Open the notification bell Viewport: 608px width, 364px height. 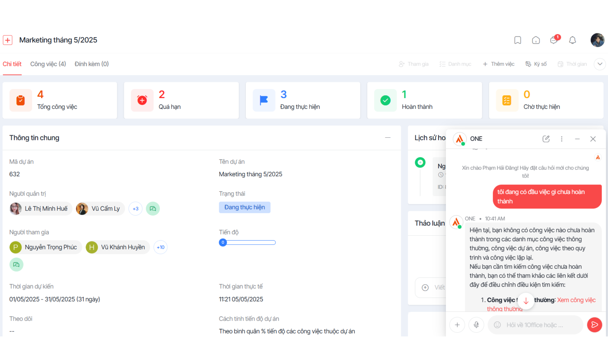573,40
